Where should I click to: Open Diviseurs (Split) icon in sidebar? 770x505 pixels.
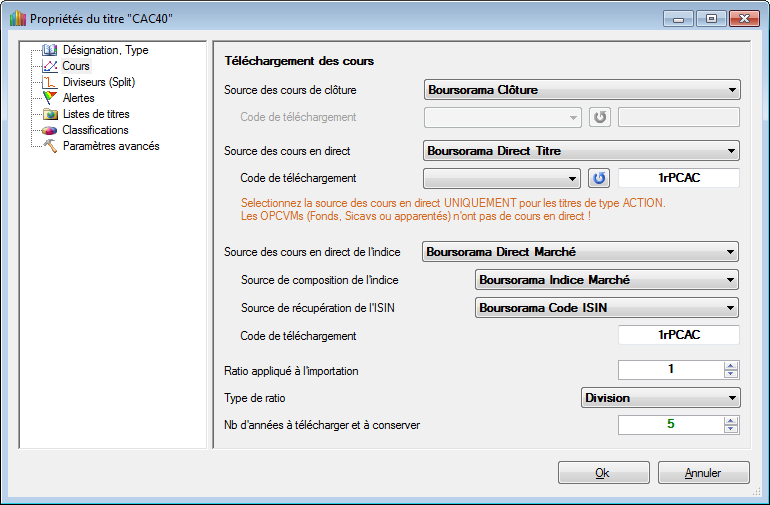50,82
